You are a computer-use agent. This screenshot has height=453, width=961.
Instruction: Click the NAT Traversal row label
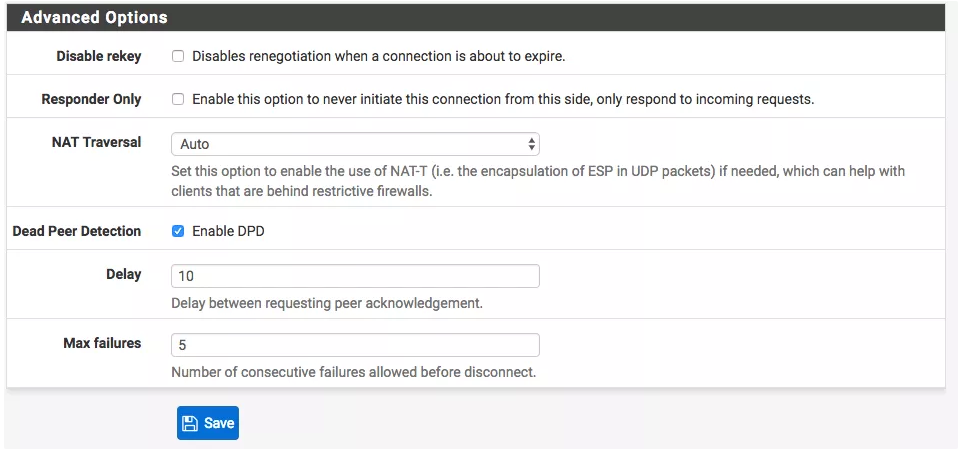point(96,142)
